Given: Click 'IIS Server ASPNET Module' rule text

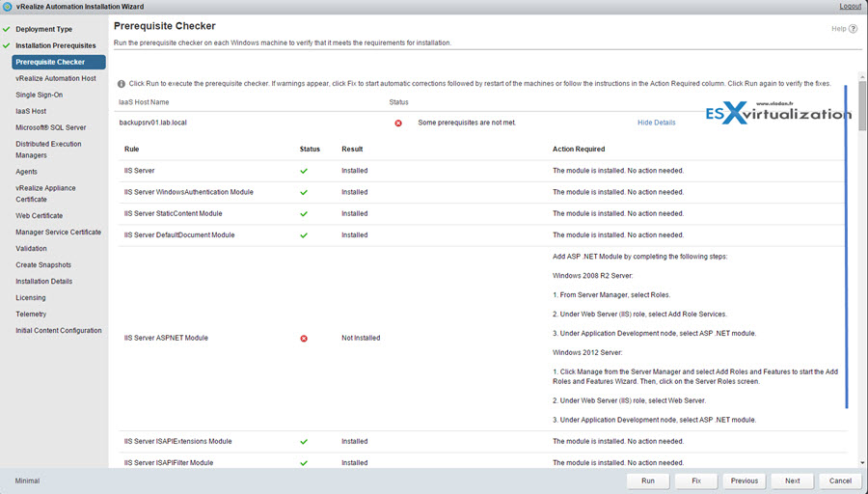Looking at the screenshot, I should tap(166, 338).
